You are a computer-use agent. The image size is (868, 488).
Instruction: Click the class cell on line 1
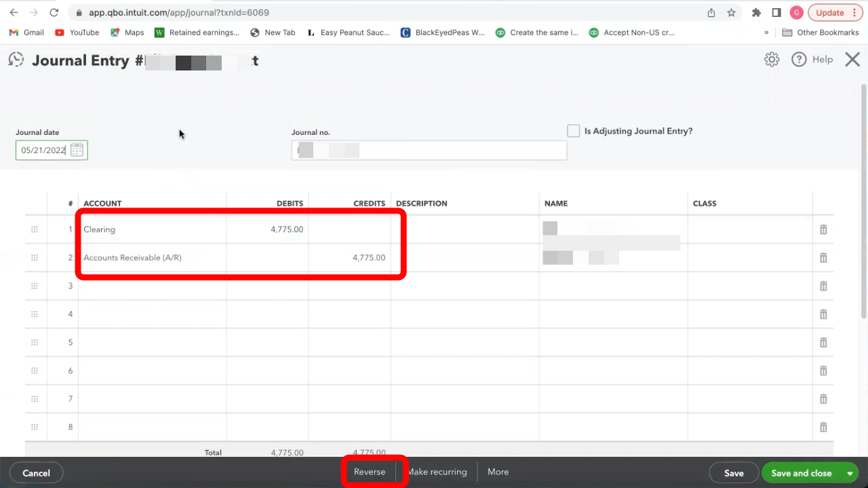[x=750, y=230]
